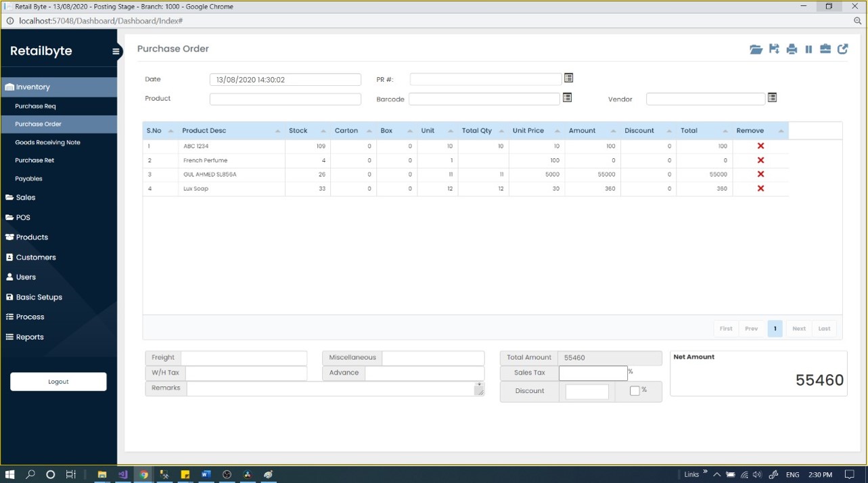The height and width of the screenshot is (483, 868).
Task: Click the Logout button
Action: tap(58, 382)
